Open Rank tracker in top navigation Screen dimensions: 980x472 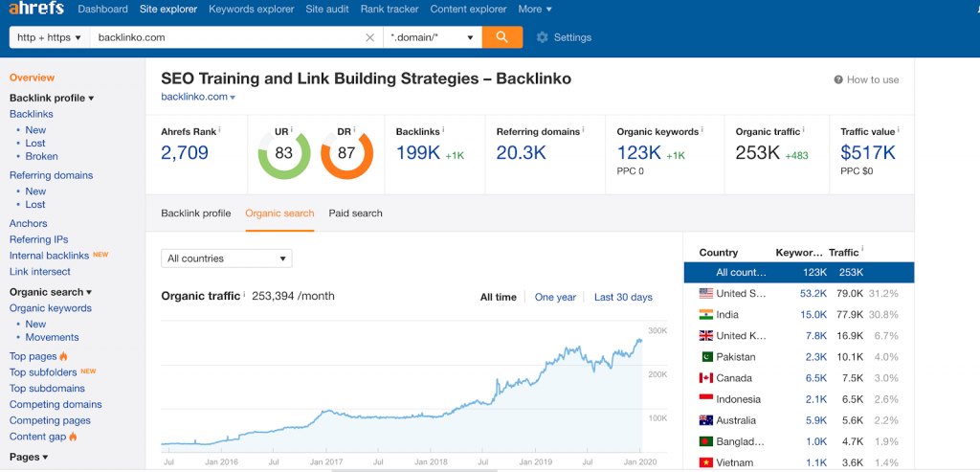[x=390, y=9]
